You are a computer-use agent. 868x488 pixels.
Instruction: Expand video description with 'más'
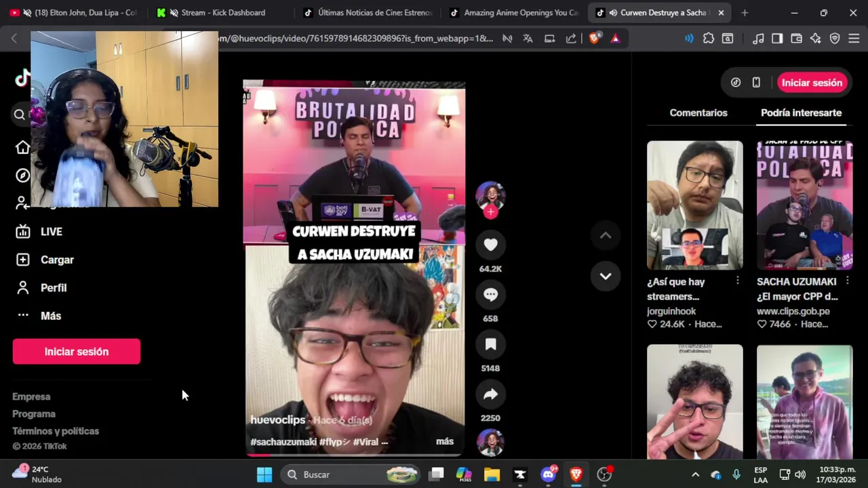445,441
